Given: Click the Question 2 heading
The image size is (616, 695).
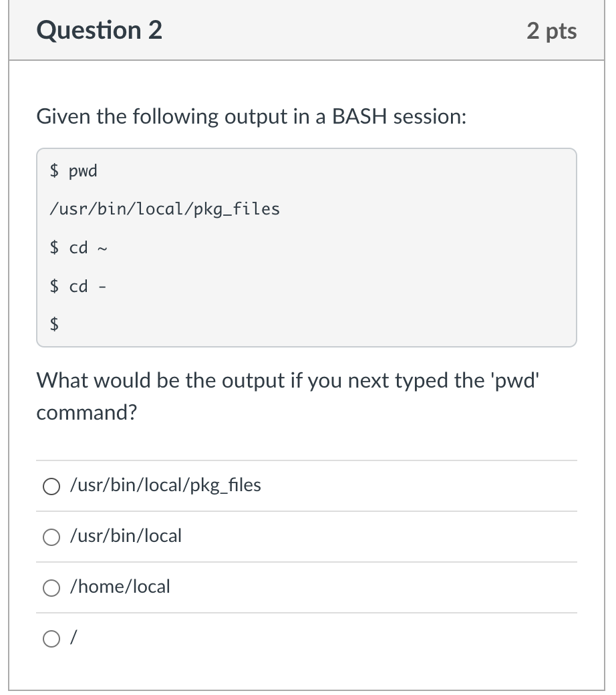Looking at the screenshot, I should 100,30.
